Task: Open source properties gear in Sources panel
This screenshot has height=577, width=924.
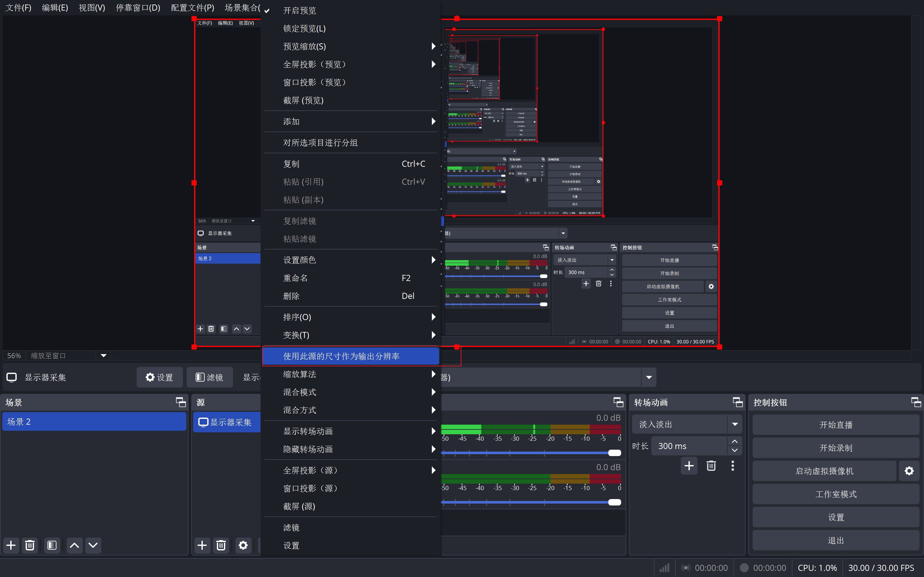Action: coord(243,545)
